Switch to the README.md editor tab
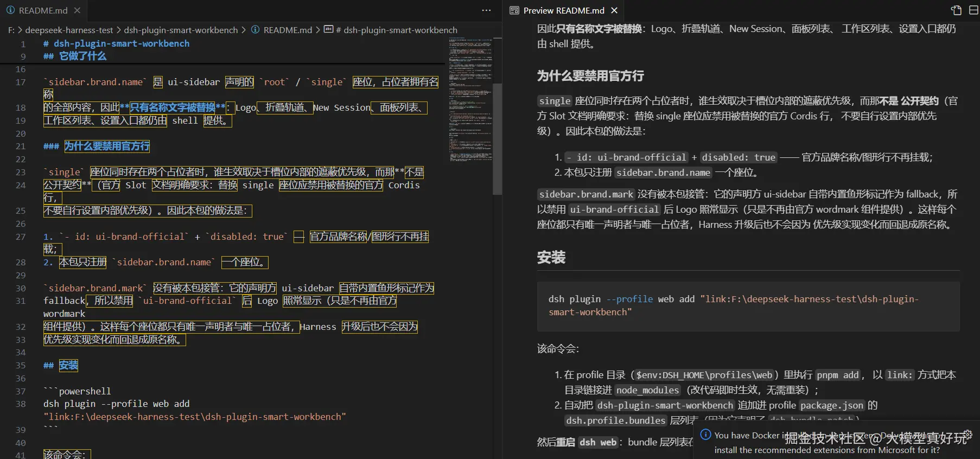Image resolution: width=980 pixels, height=459 pixels. [x=43, y=10]
